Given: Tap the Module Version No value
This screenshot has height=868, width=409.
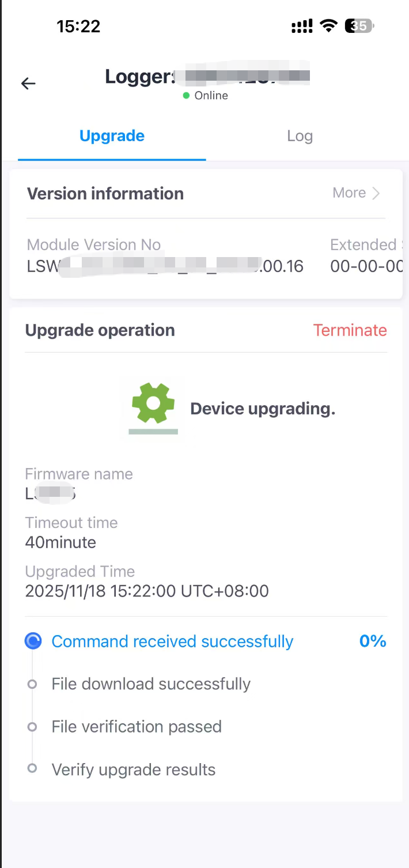Looking at the screenshot, I should click(x=165, y=266).
